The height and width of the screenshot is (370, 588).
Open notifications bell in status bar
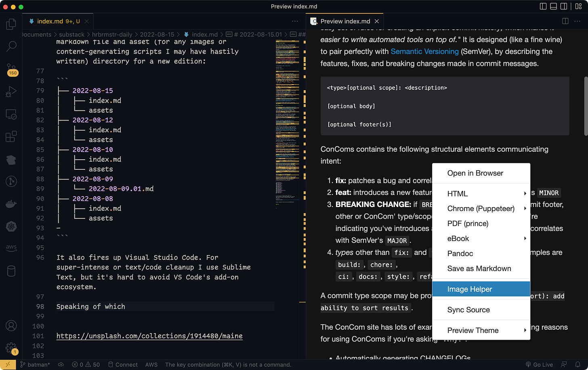[578, 365]
